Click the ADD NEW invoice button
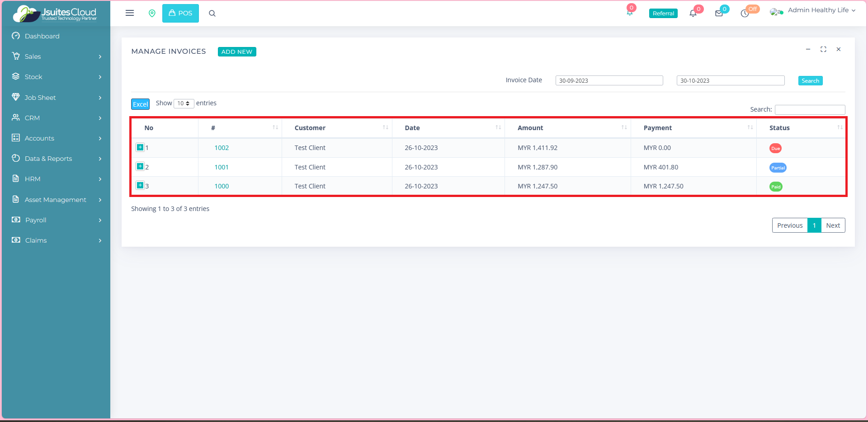Image resolution: width=868 pixels, height=422 pixels. (237, 52)
